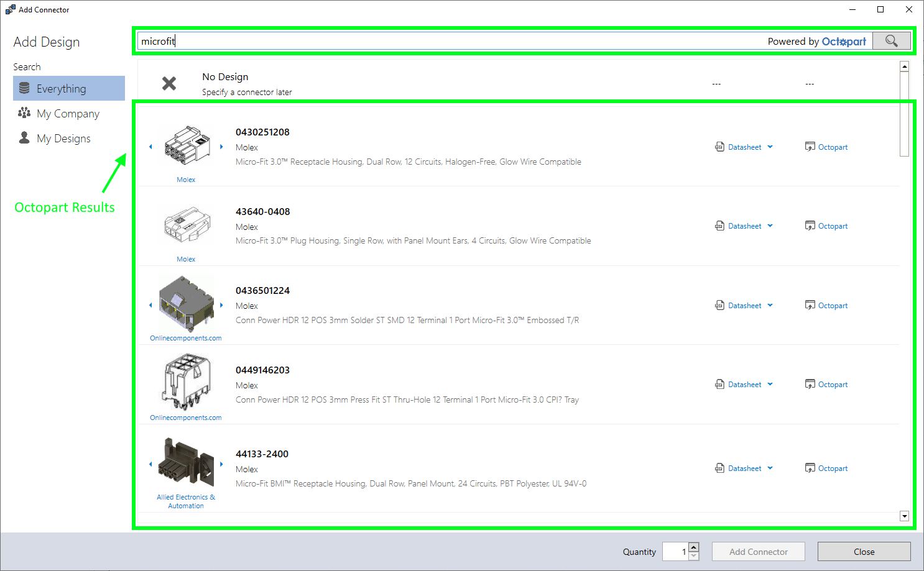Select the 0449146203 connector thumbnail
This screenshot has width=924, height=571.
pyautogui.click(x=187, y=381)
